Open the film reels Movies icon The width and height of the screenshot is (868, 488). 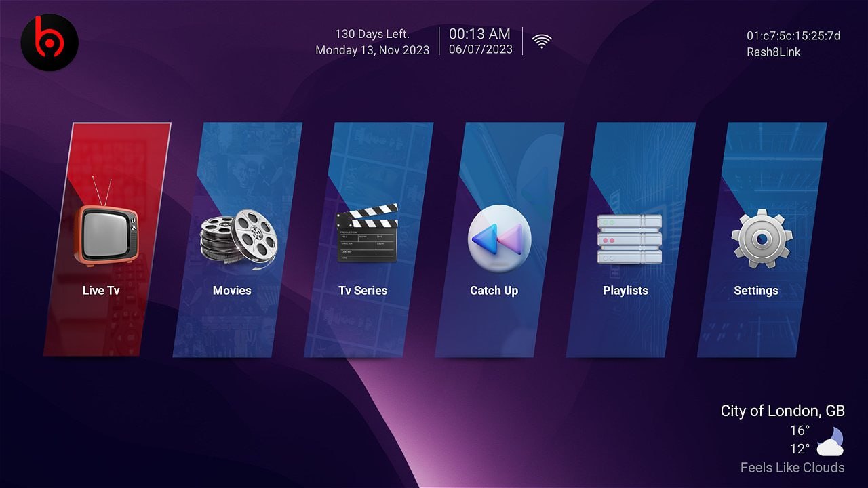[x=239, y=236]
